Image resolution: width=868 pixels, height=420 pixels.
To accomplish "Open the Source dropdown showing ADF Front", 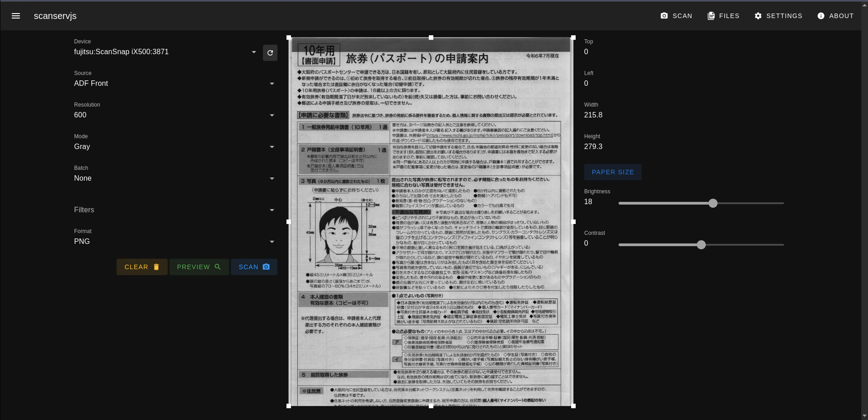I will [272, 84].
